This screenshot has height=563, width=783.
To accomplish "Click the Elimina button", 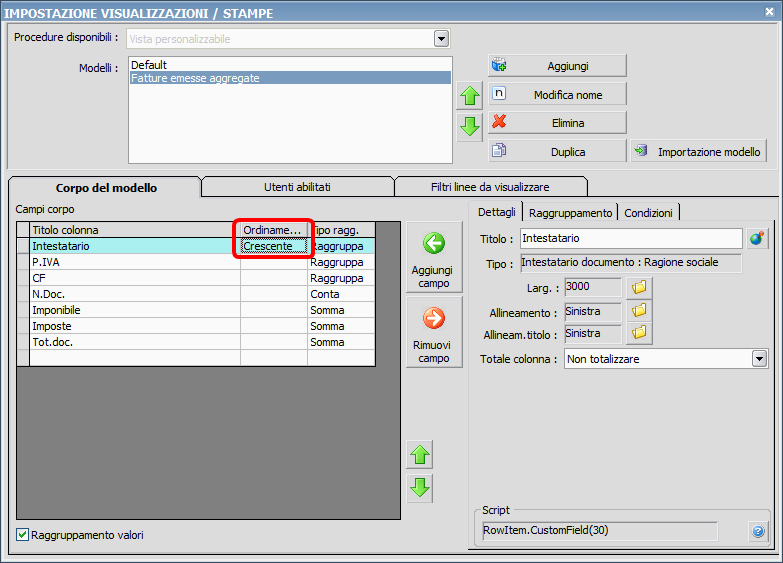I will [x=557, y=122].
